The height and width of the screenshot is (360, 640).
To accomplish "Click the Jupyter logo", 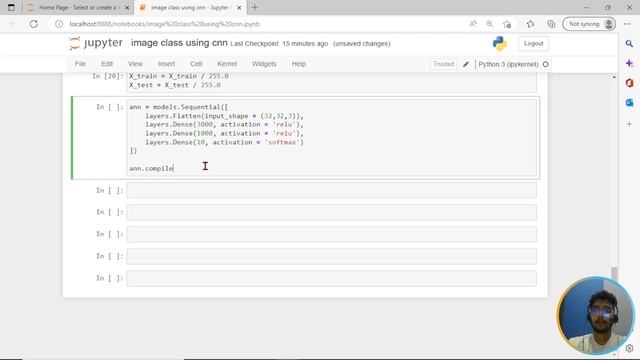I will coord(96,43).
